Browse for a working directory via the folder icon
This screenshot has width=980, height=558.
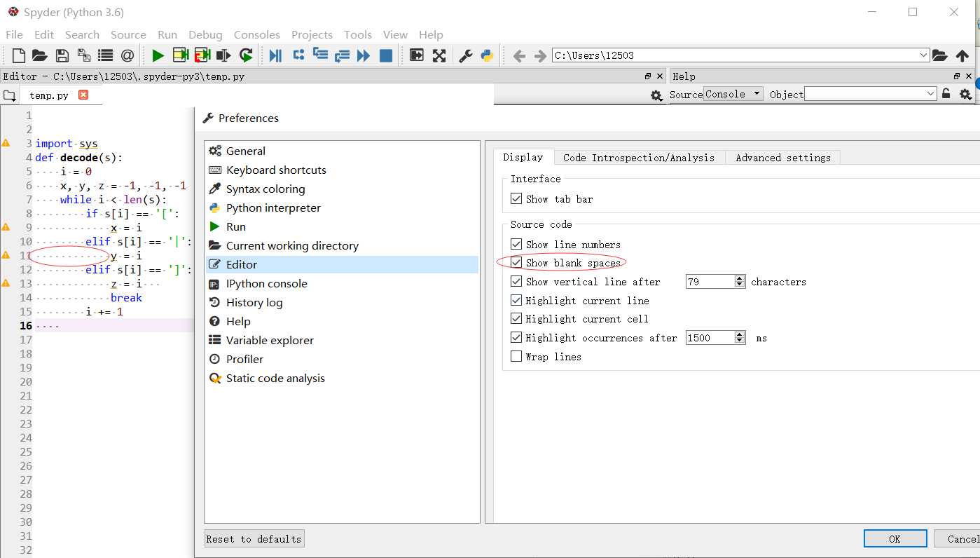pyautogui.click(x=940, y=55)
